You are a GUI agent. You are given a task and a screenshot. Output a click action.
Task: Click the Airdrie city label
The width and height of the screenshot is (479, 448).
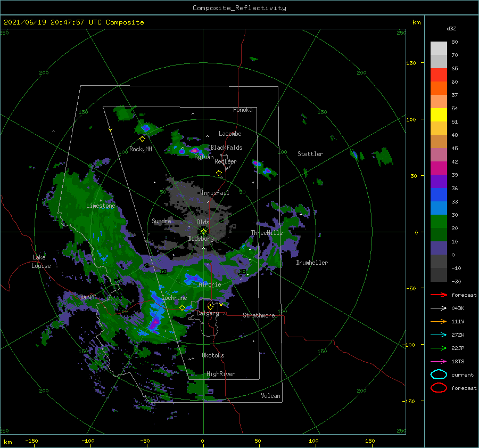coord(210,284)
